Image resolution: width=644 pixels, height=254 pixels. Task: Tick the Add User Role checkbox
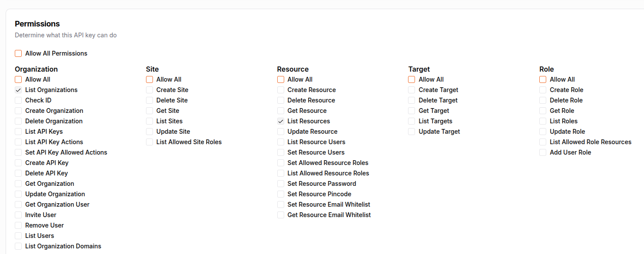tap(543, 152)
